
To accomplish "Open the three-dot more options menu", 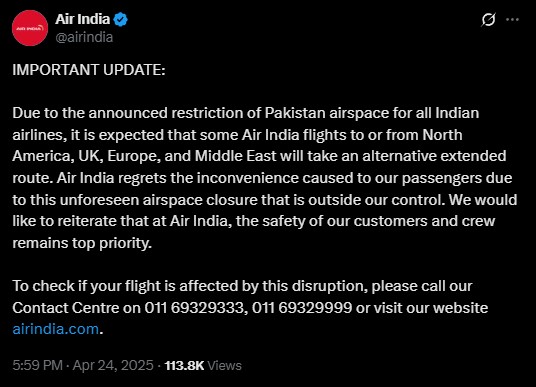I will pyautogui.click(x=512, y=19).
